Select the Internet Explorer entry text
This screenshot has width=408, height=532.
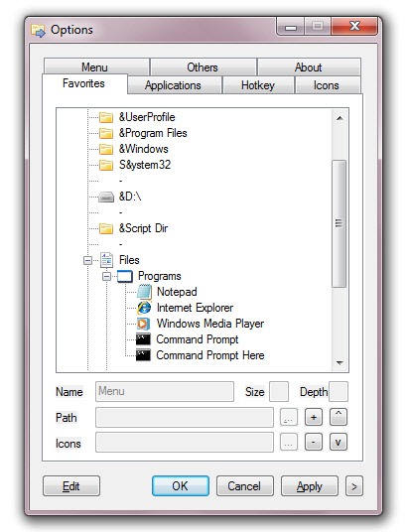(x=195, y=308)
